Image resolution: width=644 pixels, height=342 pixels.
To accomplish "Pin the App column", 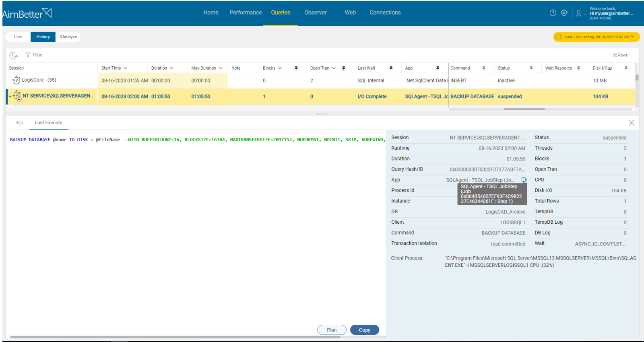I will 438,68.
